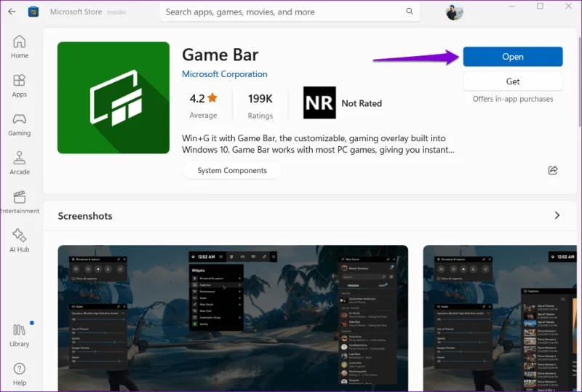Open the Microsoft Corporation publisher link
582x392 pixels.
[x=225, y=74]
